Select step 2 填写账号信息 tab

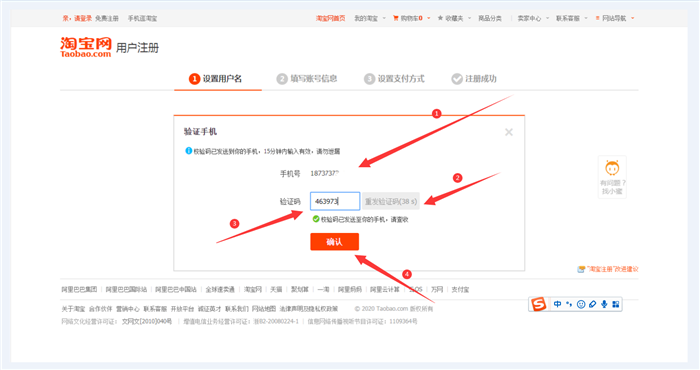coord(307,79)
